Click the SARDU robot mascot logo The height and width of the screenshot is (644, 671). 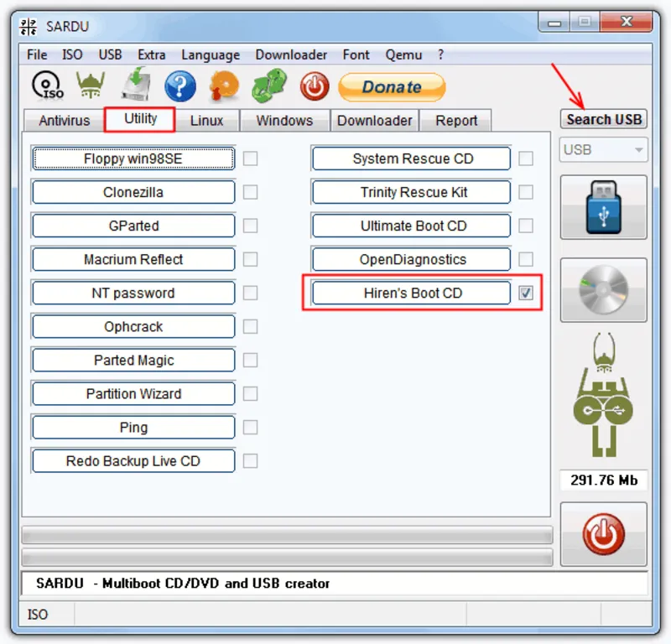click(603, 394)
